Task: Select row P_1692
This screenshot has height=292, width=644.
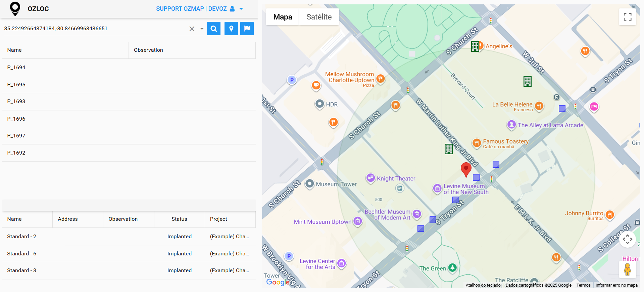Action: coord(129,153)
